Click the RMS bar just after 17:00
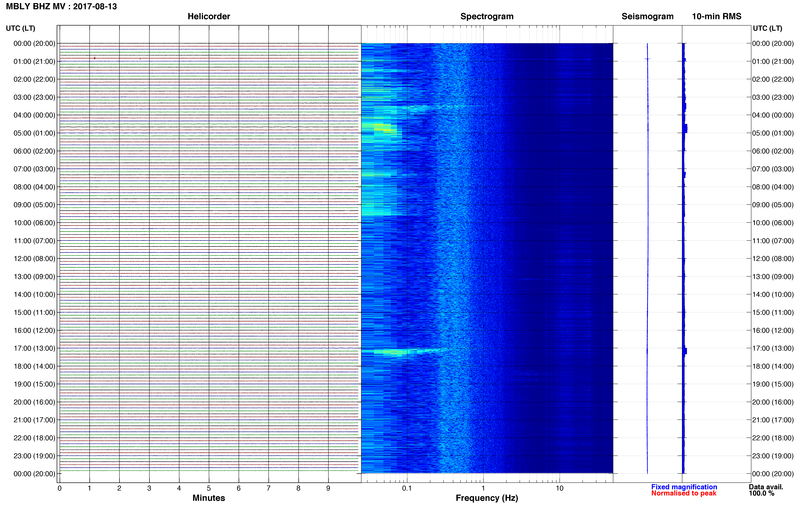Screen dimensions: 812x508 coord(685,351)
